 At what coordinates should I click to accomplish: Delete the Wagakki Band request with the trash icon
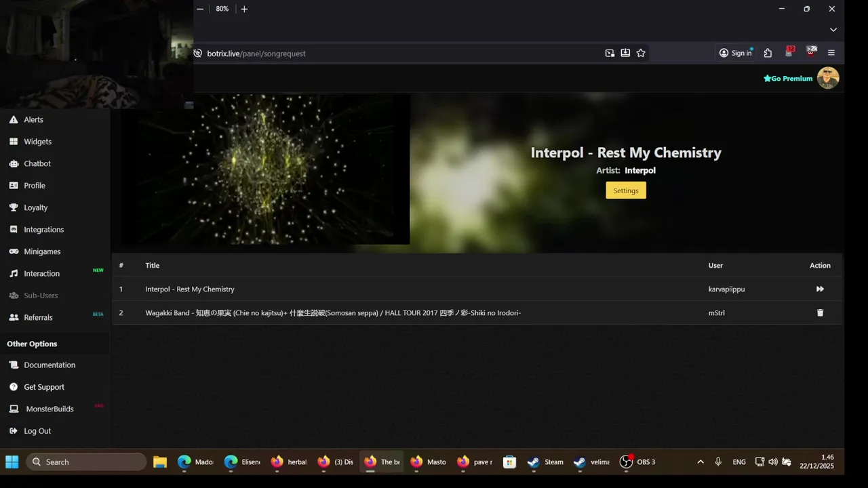(820, 312)
